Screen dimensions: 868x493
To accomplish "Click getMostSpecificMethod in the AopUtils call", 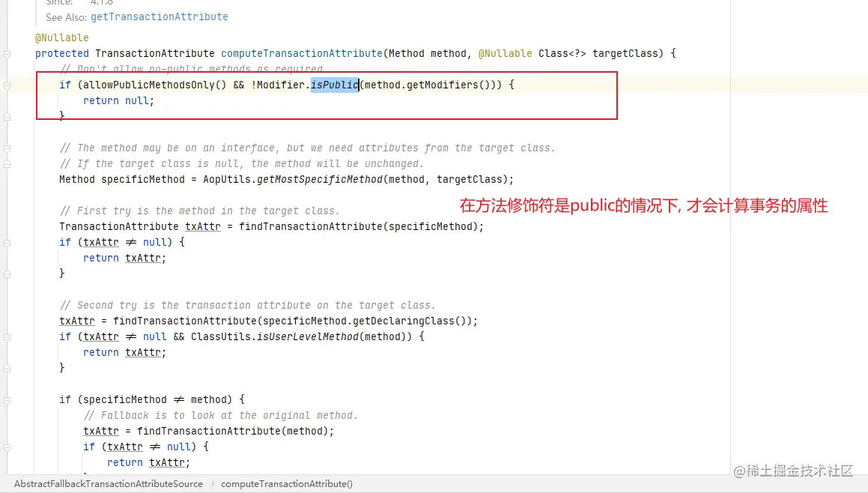I will pos(319,180).
